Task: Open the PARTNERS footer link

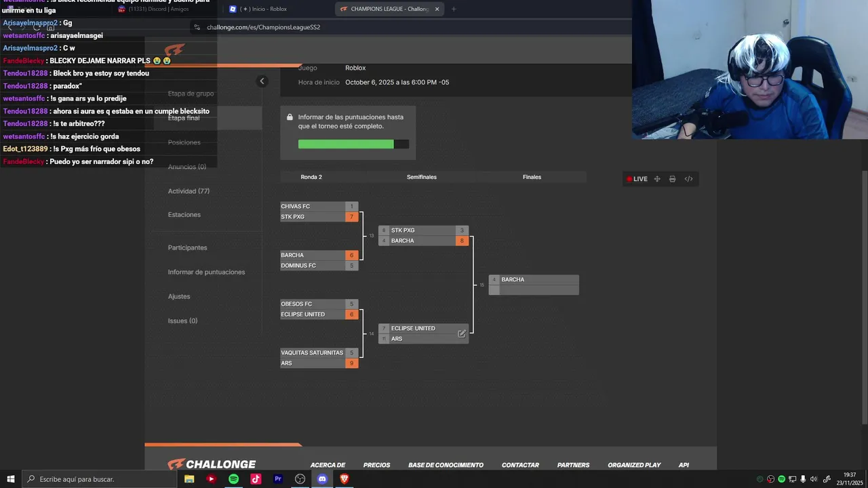Action: point(573,465)
